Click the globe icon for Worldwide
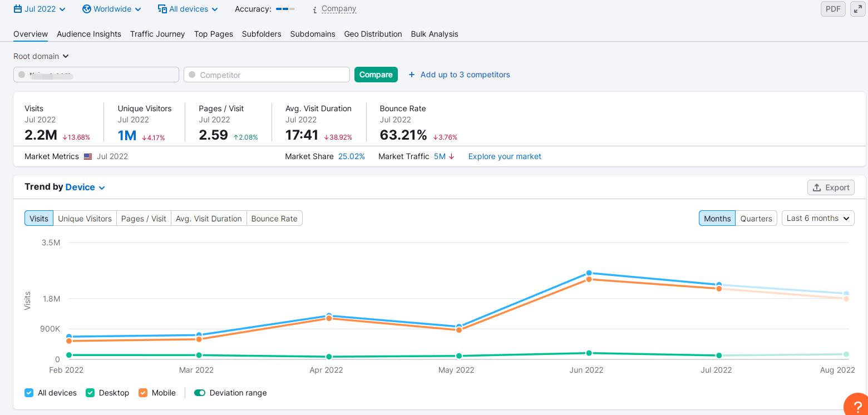 86,9
